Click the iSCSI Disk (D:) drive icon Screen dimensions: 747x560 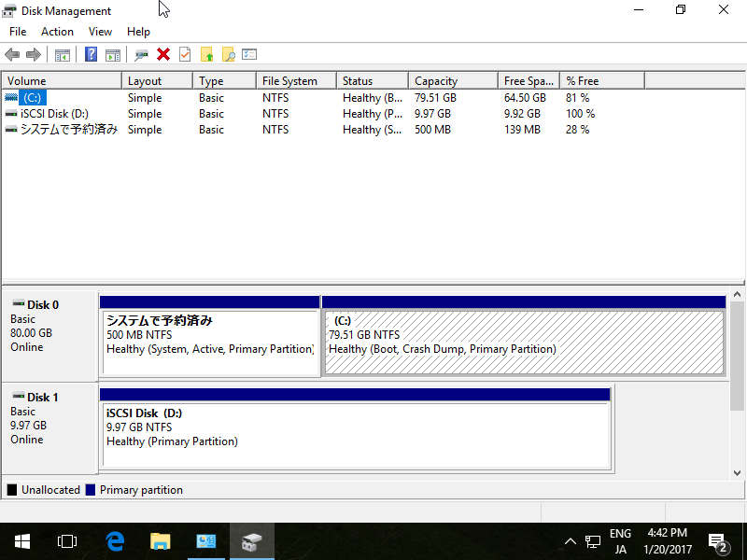[11, 114]
